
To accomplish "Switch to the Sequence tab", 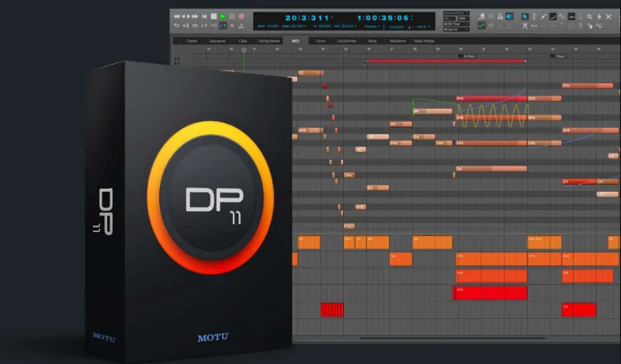I will click(x=217, y=41).
